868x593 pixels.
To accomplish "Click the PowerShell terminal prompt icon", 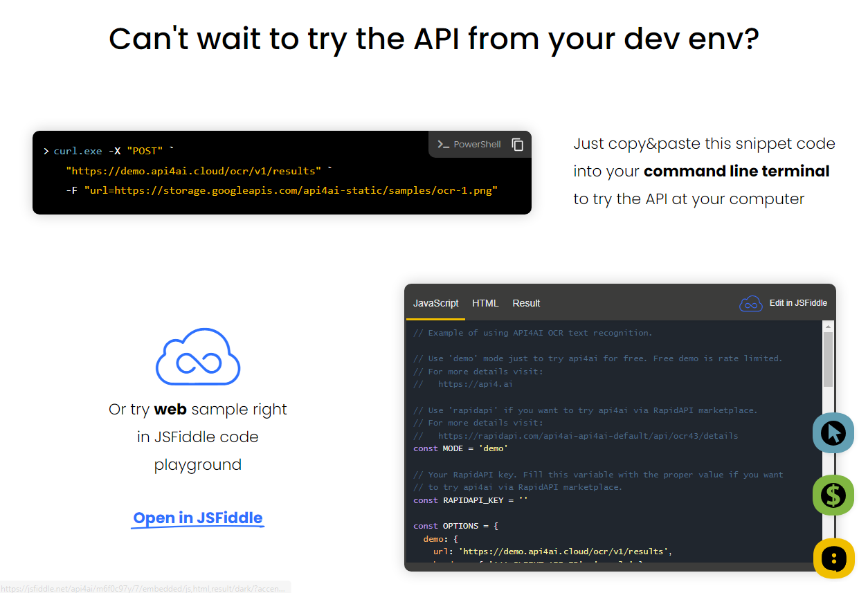I will (x=443, y=145).
